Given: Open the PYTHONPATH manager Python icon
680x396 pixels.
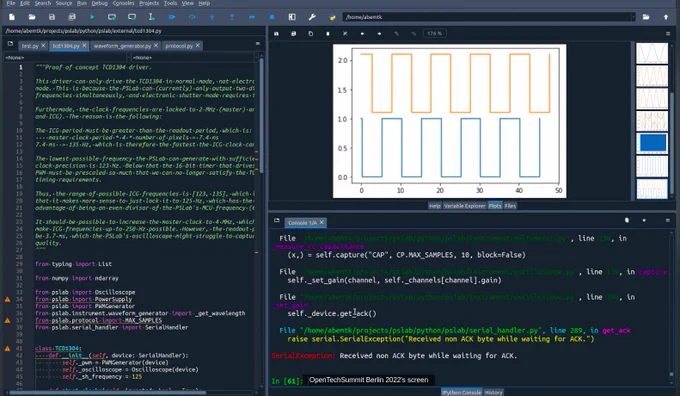Looking at the screenshot, I should [332, 17].
